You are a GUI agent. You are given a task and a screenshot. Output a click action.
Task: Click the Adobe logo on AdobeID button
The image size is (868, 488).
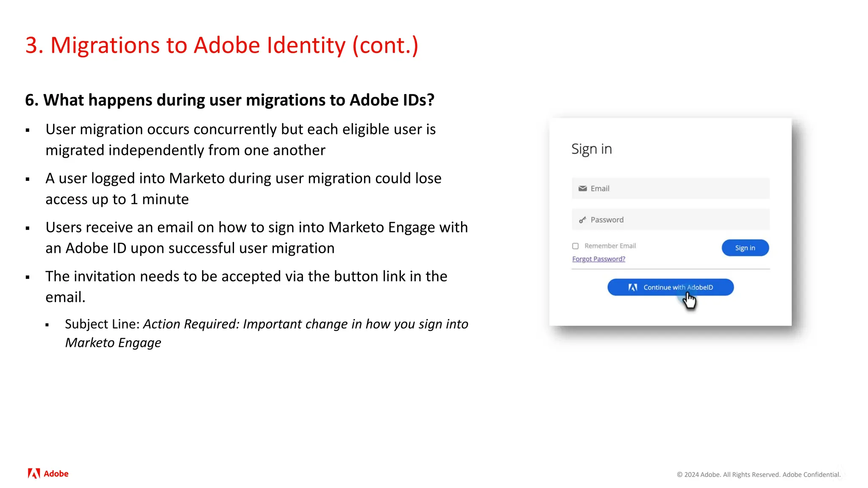[x=633, y=287]
